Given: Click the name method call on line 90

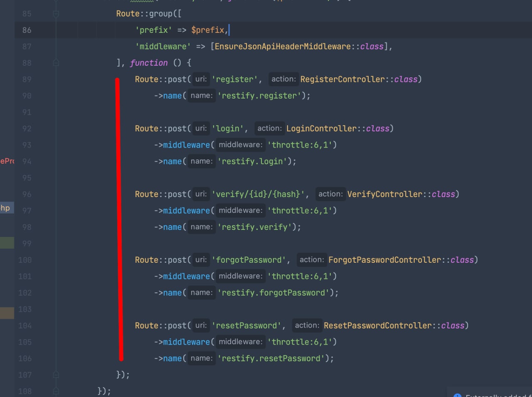Looking at the screenshot, I should pos(172,96).
